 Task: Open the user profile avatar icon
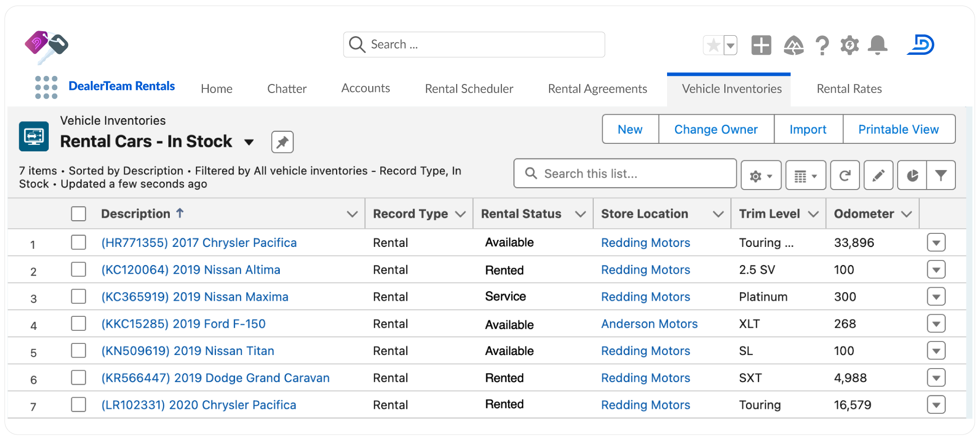(x=920, y=45)
